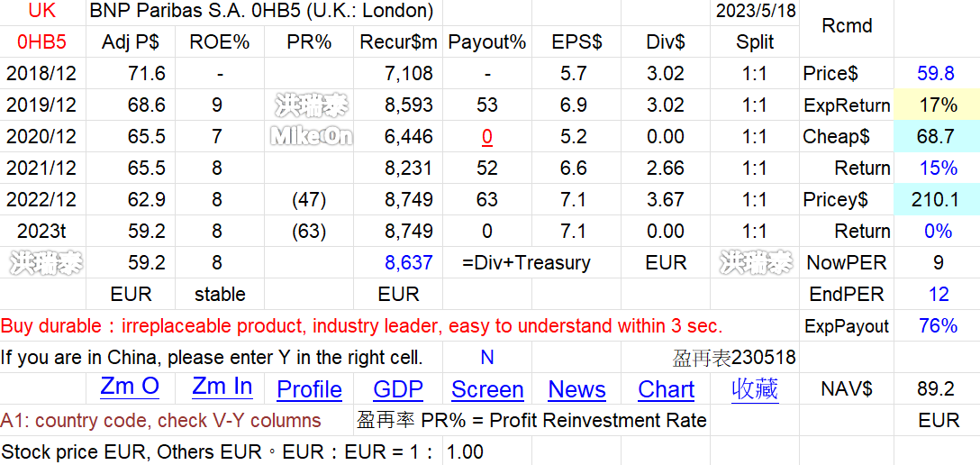Image resolution: width=980 pixels, height=465 pixels.
Task: Select the country code cell UK
Action: [42, 11]
